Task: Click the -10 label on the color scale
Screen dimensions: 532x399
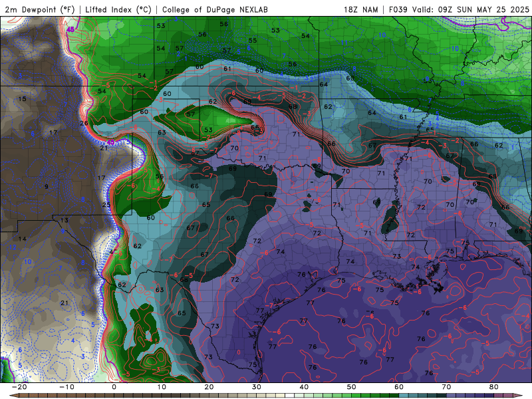Action: point(66,387)
